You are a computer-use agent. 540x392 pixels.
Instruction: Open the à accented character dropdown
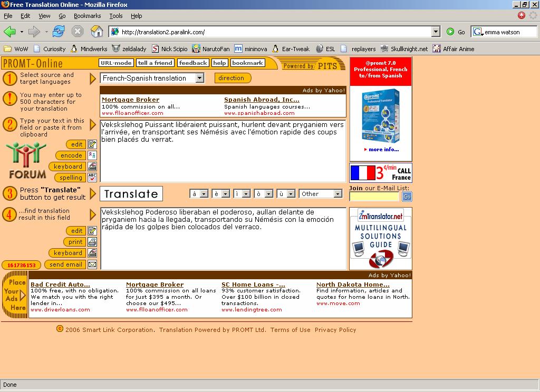[x=205, y=194]
